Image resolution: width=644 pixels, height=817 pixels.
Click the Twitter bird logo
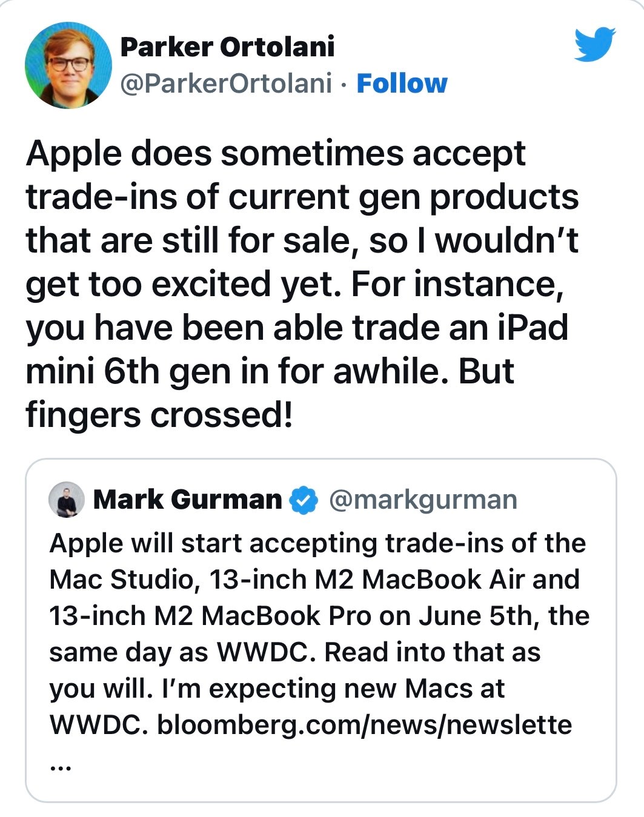click(594, 44)
